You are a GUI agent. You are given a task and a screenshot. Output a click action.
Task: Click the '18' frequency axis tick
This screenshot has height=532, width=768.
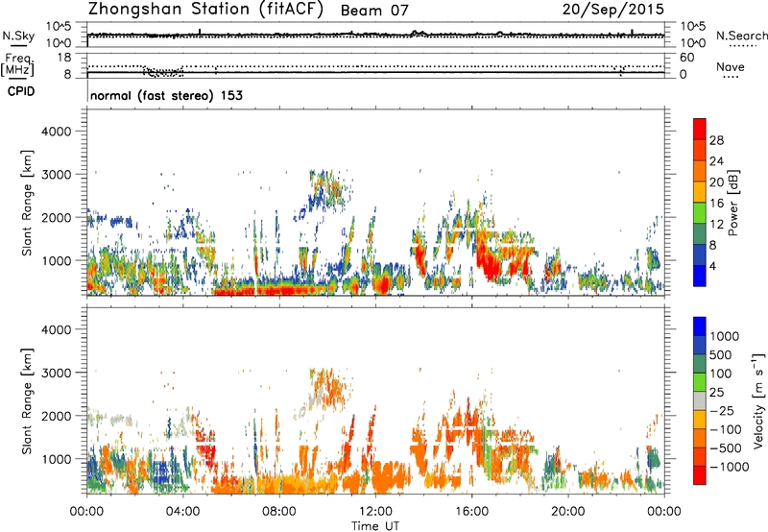[x=64, y=58]
